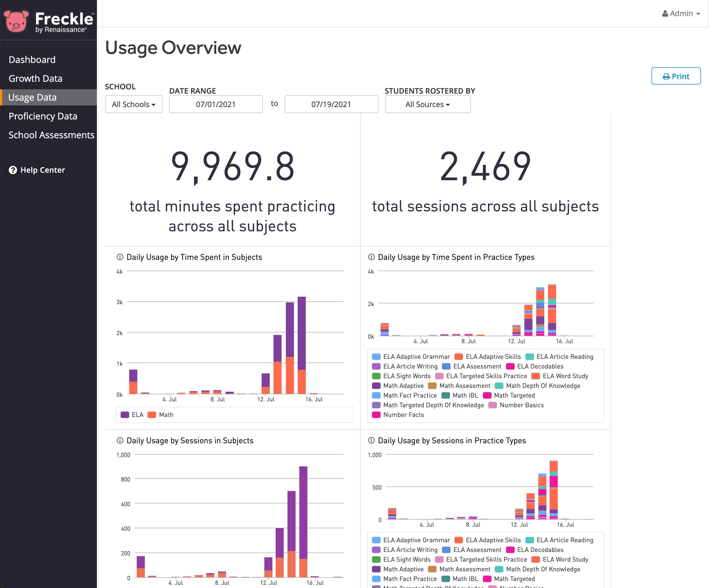The height and width of the screenshot is (588, 709).
Task: Toggle ELA series in Time Spent in Subjects legend
Action: pos(132,415)
